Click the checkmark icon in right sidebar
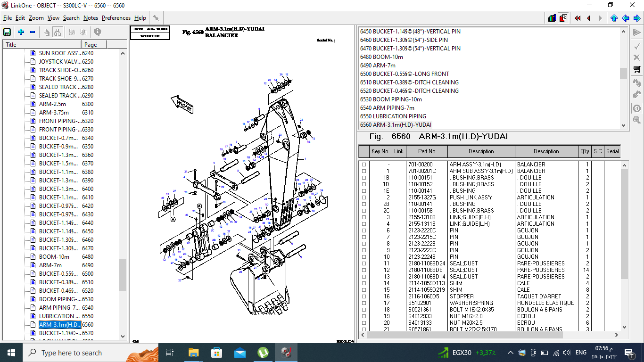Screen dimensions: 644x362 click(637, 46)
